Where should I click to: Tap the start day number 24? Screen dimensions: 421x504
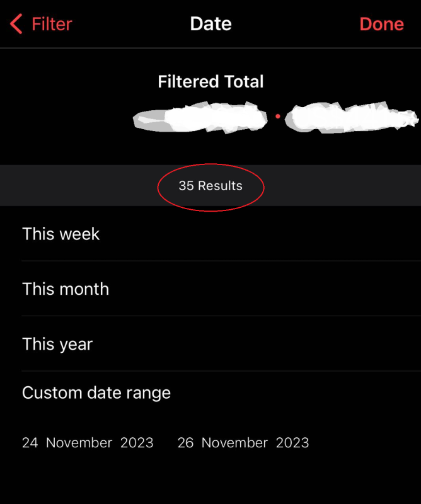click(x=30, y=443)
